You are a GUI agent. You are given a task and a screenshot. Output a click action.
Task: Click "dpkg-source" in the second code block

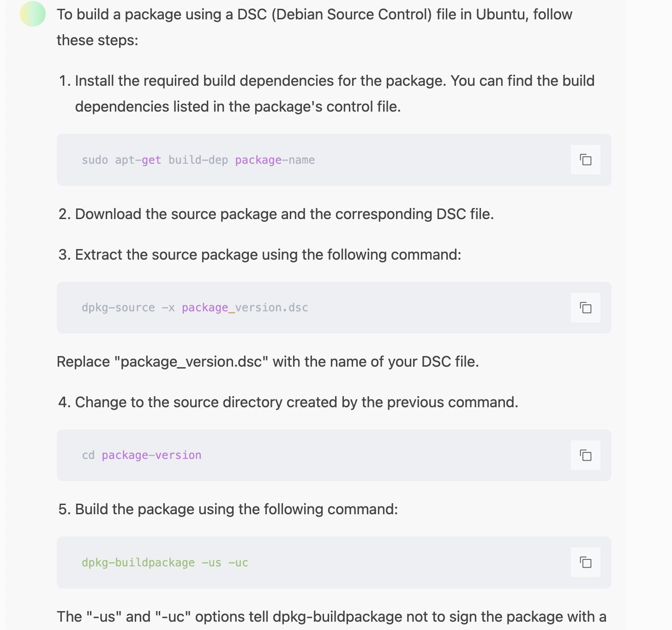pos(118,308)
